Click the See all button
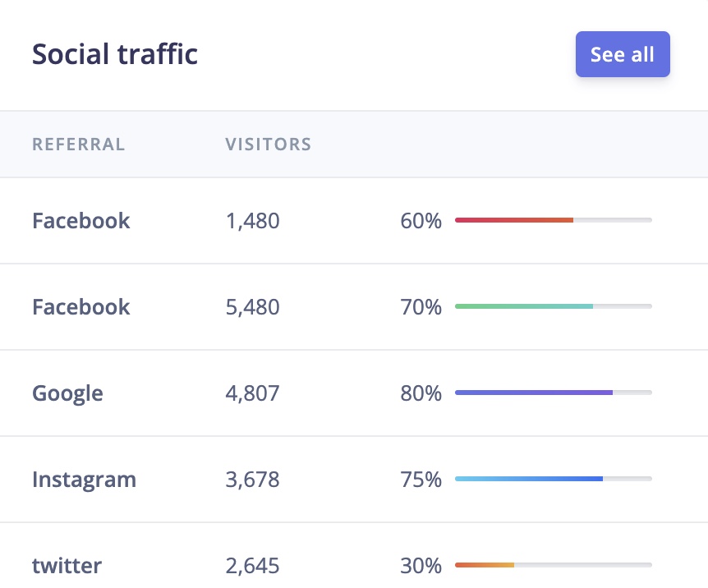 click(x=623, y=54)
